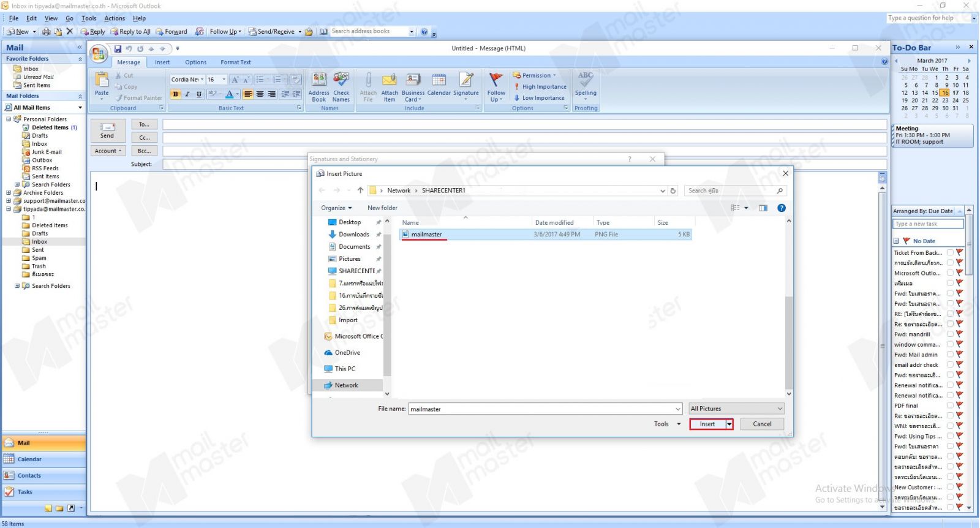Tick the checkbox for New Customer task
The width and height of the screenshot is (980, 528).
tap(950, 488)
